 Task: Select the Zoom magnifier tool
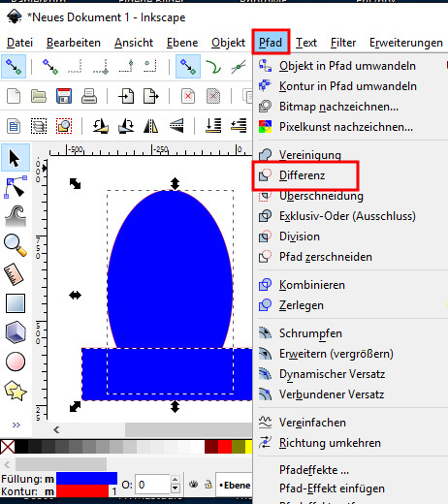tap(16, 245)
